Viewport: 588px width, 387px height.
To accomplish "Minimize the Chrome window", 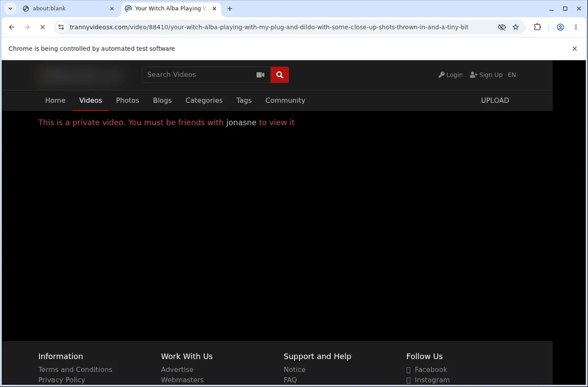I will 551,8.
